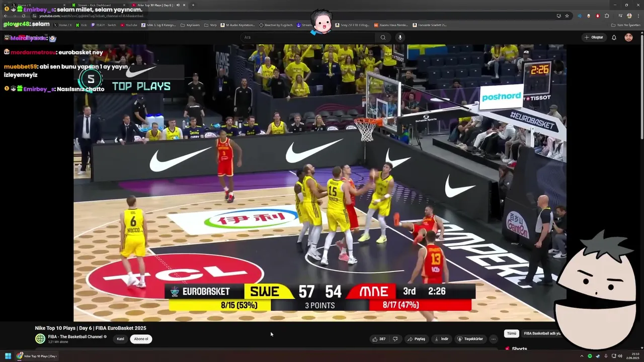
Task: Open the KeyGivers bookmark folder
Action: pos(190,25)
